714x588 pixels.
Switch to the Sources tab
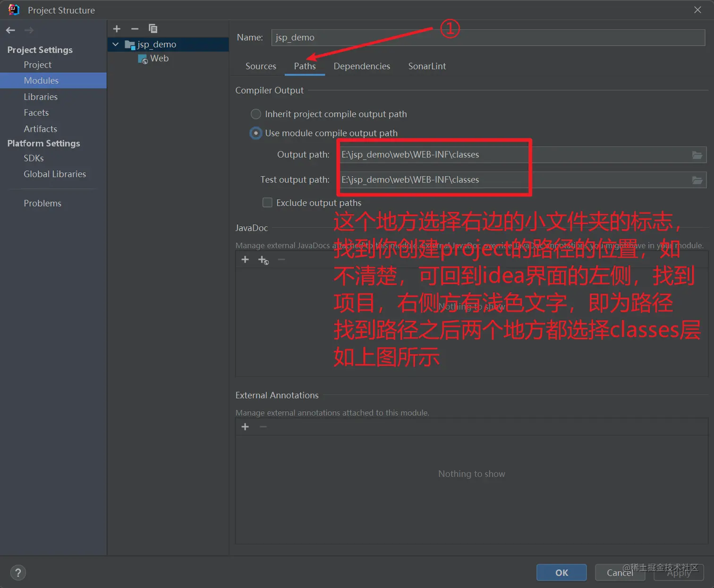point(261,66)
